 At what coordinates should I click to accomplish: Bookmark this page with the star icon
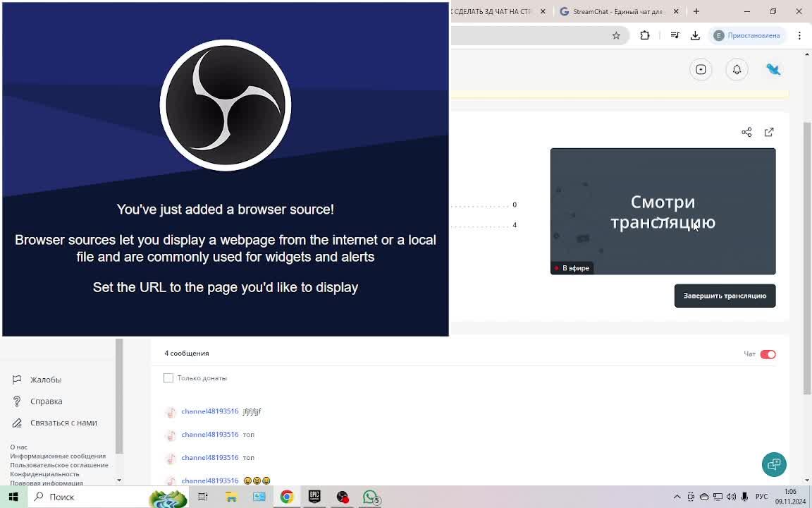tap(616, 36)
